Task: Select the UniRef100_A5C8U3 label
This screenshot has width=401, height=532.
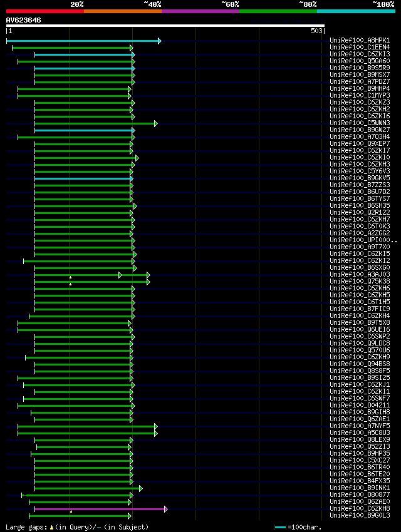Action: (x=360, y=432)
